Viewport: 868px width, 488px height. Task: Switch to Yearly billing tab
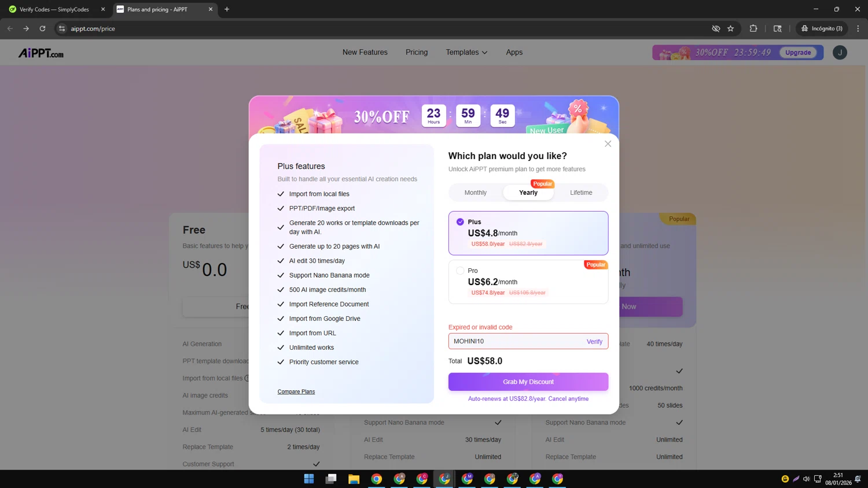pos(528,193)
